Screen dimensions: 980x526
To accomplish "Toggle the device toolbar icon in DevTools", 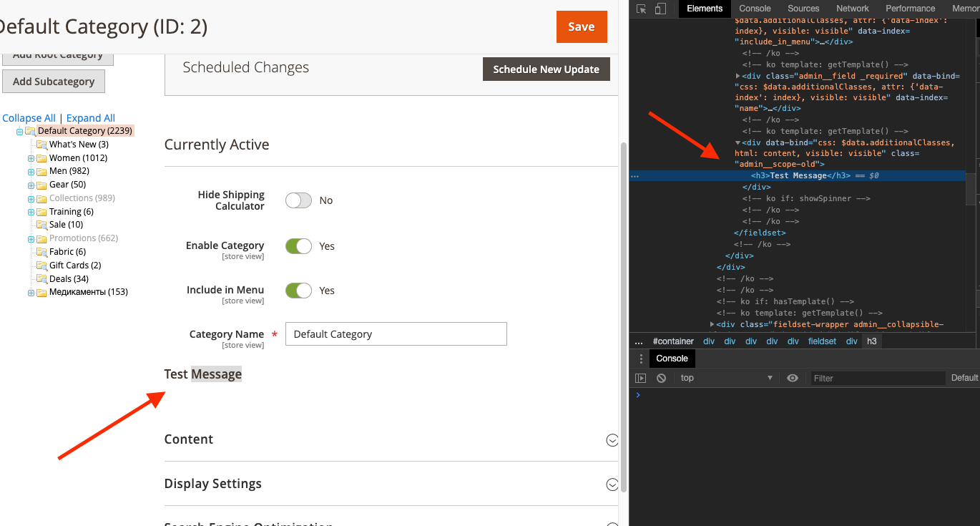I will point(660,9).
